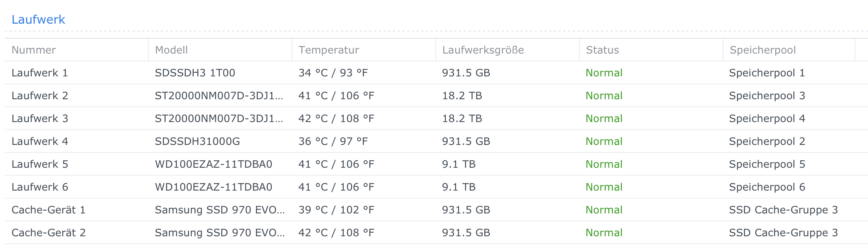This screenshot has height=252, width=868.
Task: Select the Laufwerk 5 row
Action: (x=40, y=164)
